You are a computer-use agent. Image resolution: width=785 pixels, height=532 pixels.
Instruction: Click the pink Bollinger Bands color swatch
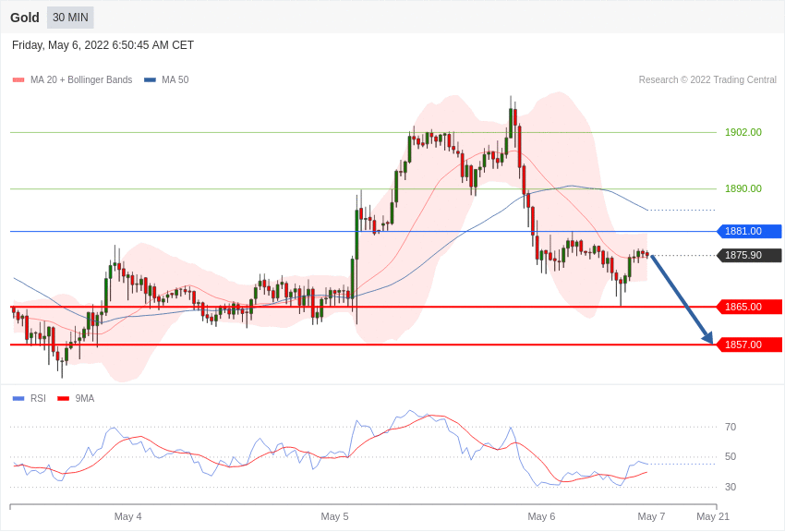[18, 79]
